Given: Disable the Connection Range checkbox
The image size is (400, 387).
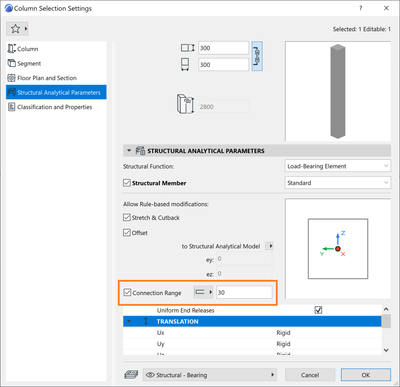Looking at the screenshot, I should coord(127,292).
